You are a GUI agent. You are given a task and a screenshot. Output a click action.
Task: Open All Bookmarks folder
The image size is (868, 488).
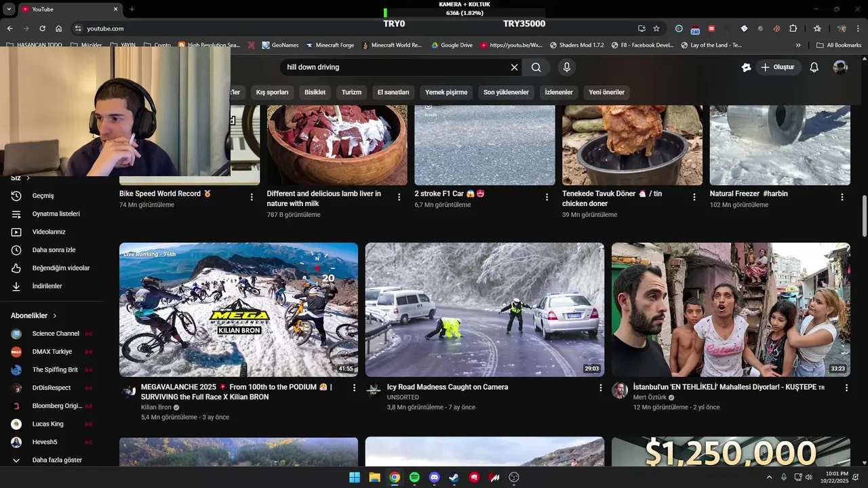pyautogui.click(x=839, y=45)
